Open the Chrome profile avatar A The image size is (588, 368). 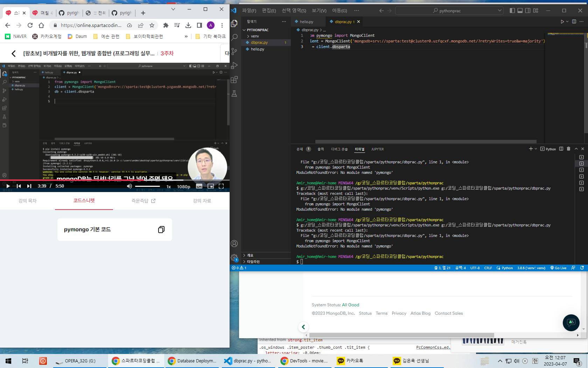coord(211,25)
